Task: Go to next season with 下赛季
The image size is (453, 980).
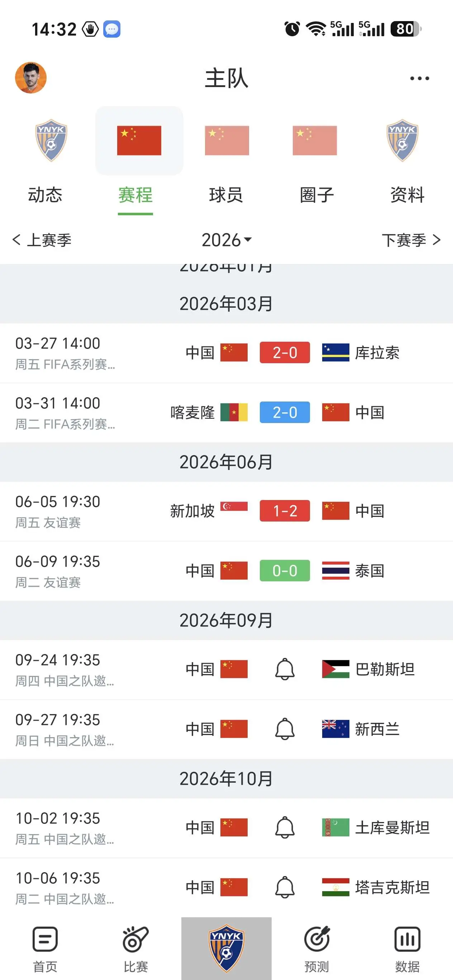Action: [x=411, y=240]
